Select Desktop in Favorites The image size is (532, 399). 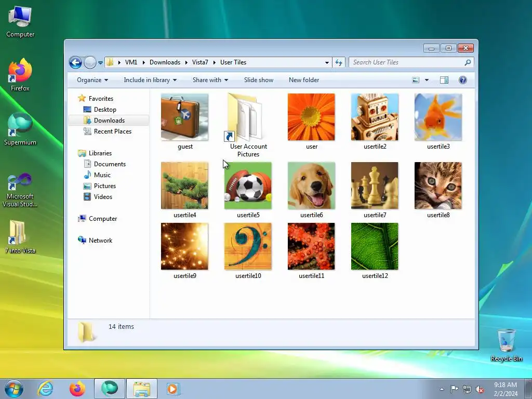pyautogui.click(x=105, y=110)
